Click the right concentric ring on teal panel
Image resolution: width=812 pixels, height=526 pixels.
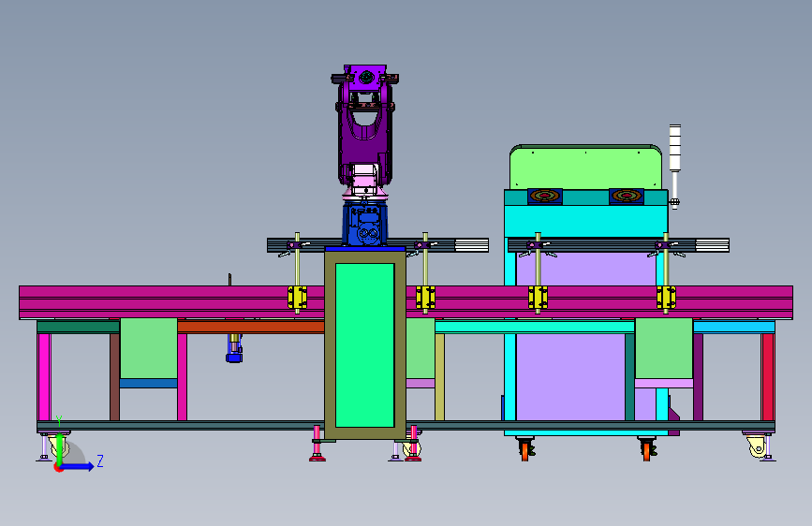(x=627, y=197)
